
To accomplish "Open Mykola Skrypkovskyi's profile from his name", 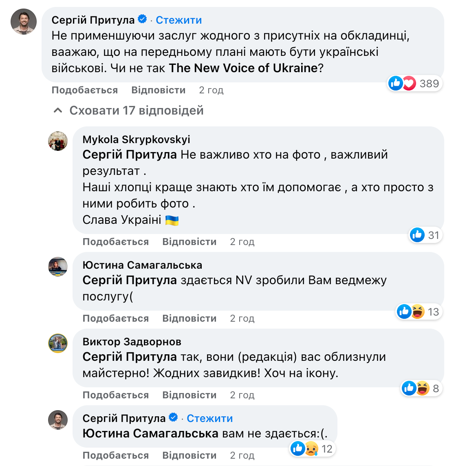I will 136,139.
